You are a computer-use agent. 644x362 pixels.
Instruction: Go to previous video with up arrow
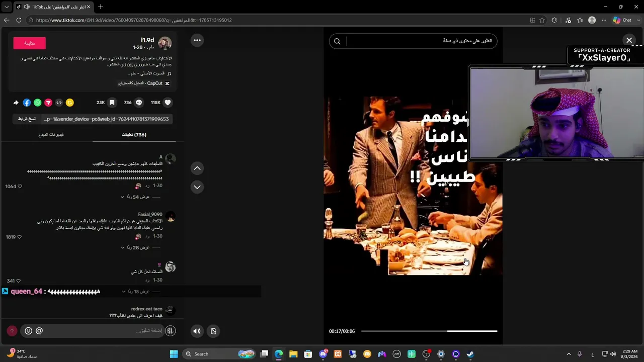[197, 168]
